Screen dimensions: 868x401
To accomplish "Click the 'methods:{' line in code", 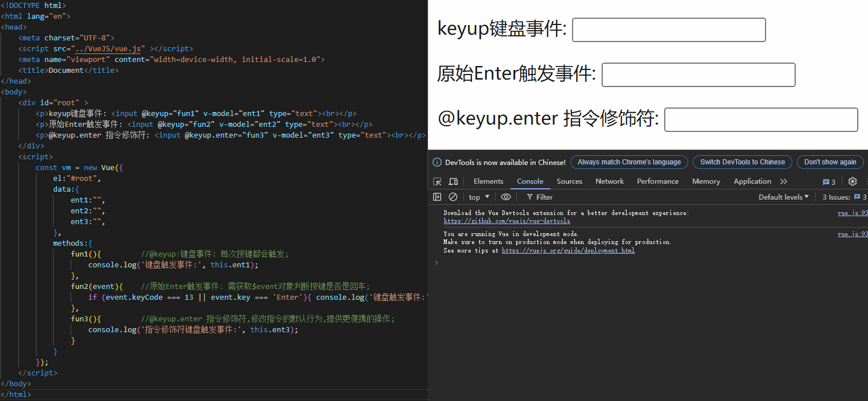I will coord(72,243).
